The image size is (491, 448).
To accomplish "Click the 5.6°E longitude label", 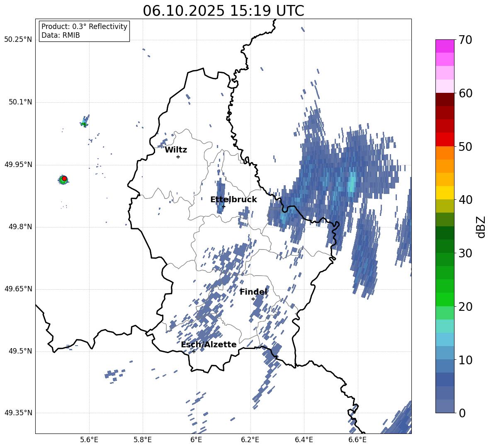I will [89, 440].
